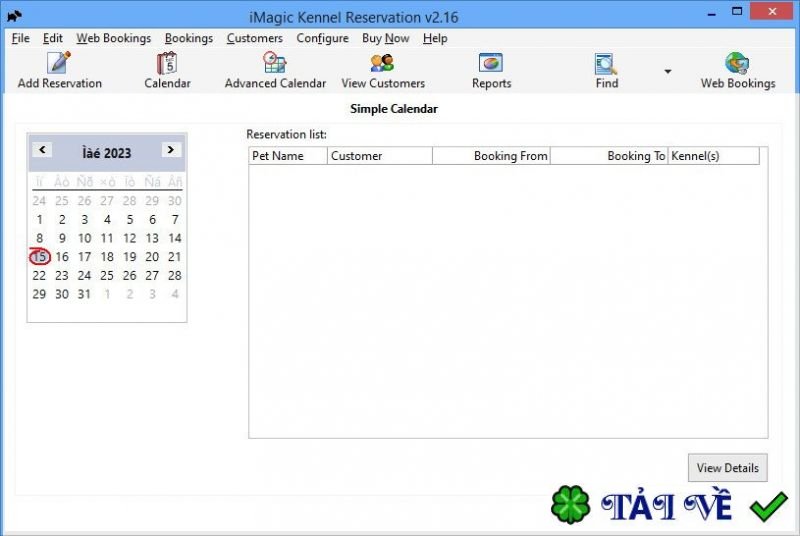Open the Help menu
This screenshot has height=536, width=800.
435,38
